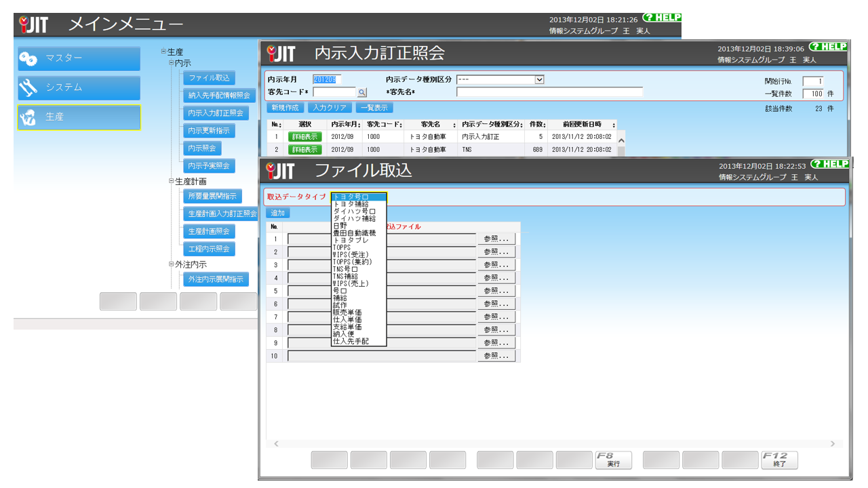Choose 販売単価 from the data type list
868x488 pixels.
[359, 312]
